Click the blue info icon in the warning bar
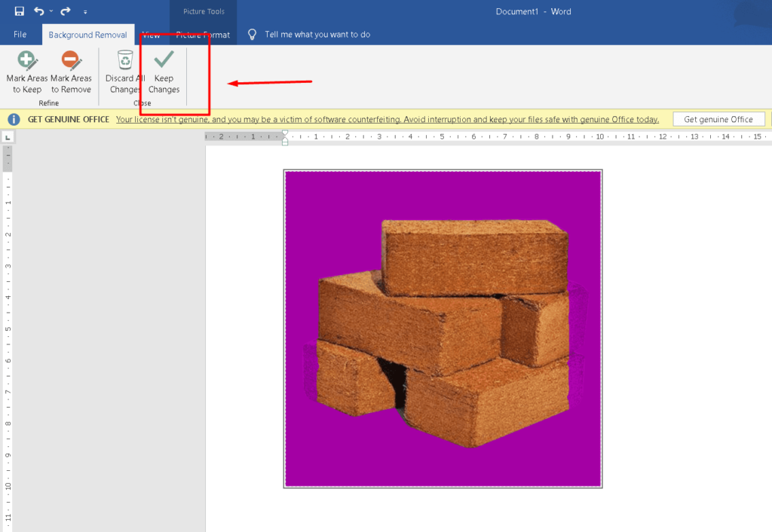The image size is (772, 532). pos(14,119)
